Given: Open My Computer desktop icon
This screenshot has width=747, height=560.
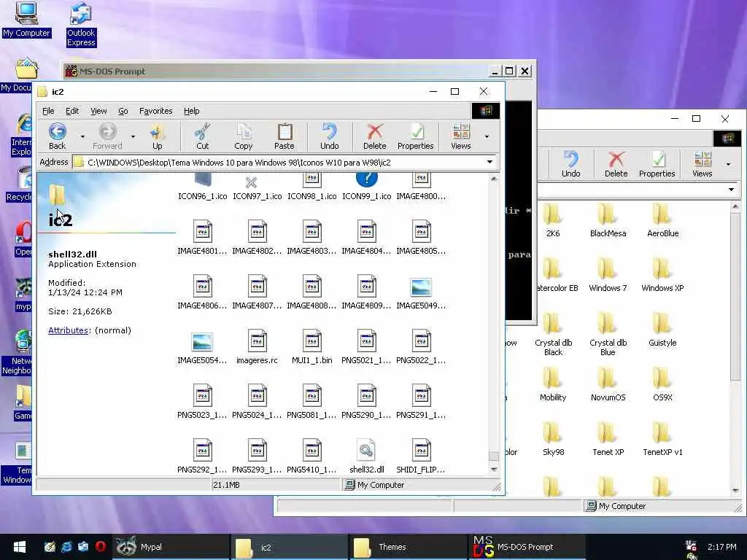Looking at the screenshot, I should point(26,20).
